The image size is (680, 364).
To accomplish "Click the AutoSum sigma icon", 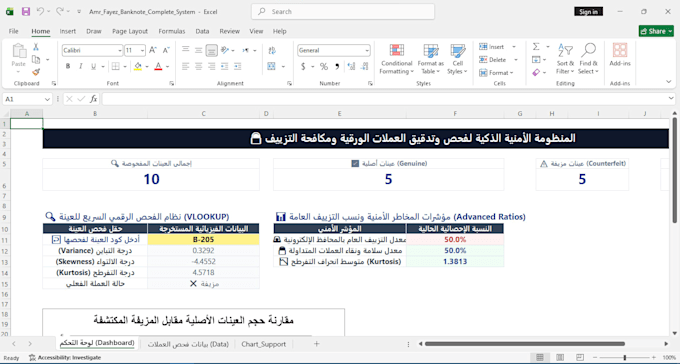I will [536, 46].
